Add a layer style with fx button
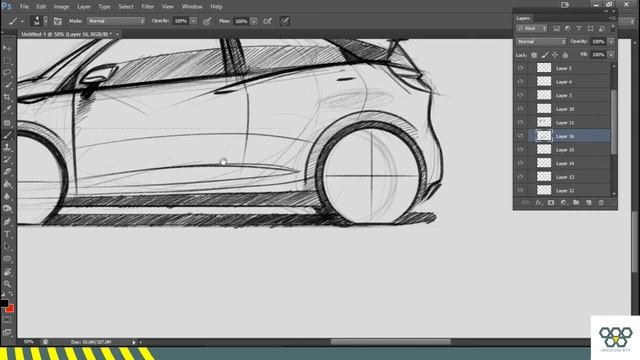640x360 pixels. (x=538, y=202)
